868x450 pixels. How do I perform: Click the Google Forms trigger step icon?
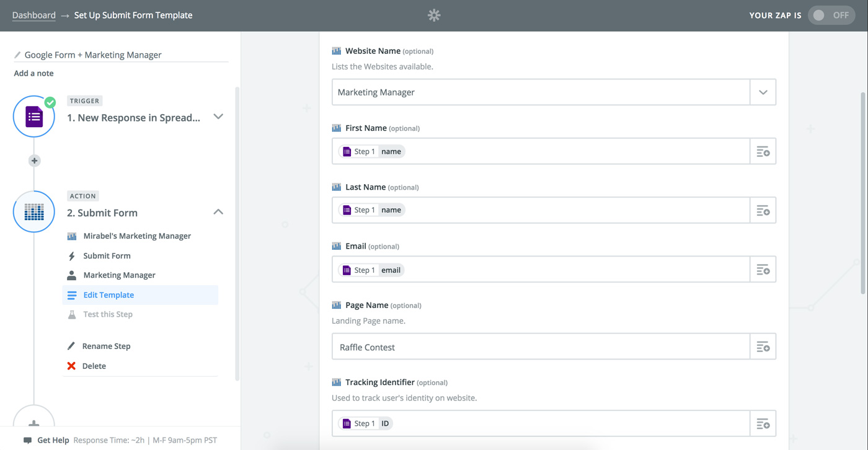[x=34, y=117]
